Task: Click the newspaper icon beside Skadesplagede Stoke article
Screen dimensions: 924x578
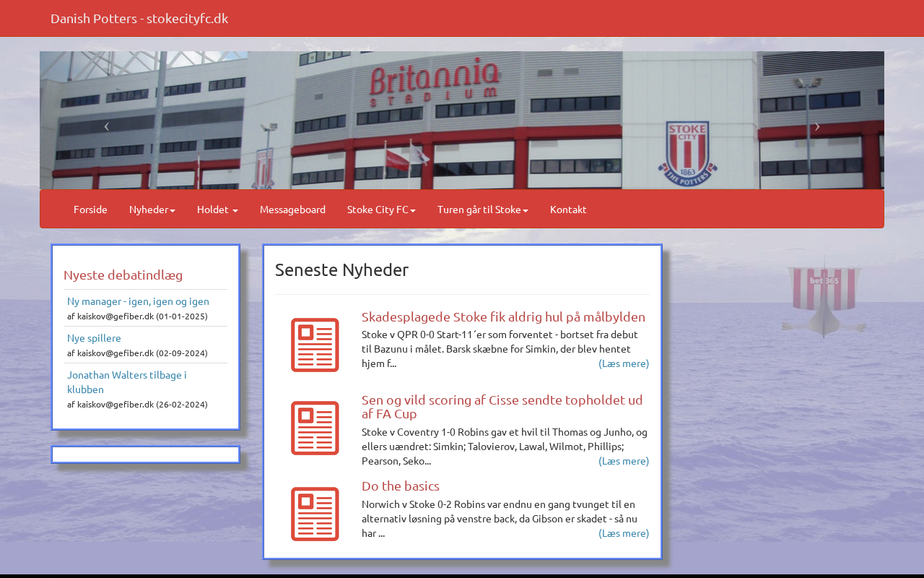Action: [315, 345]
